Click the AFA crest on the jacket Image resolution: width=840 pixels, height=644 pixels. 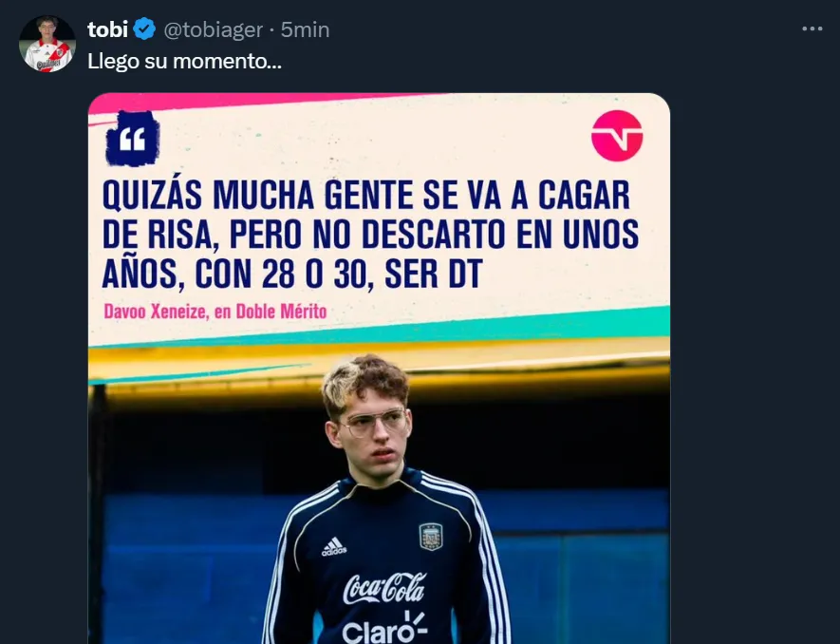[431, 537]
